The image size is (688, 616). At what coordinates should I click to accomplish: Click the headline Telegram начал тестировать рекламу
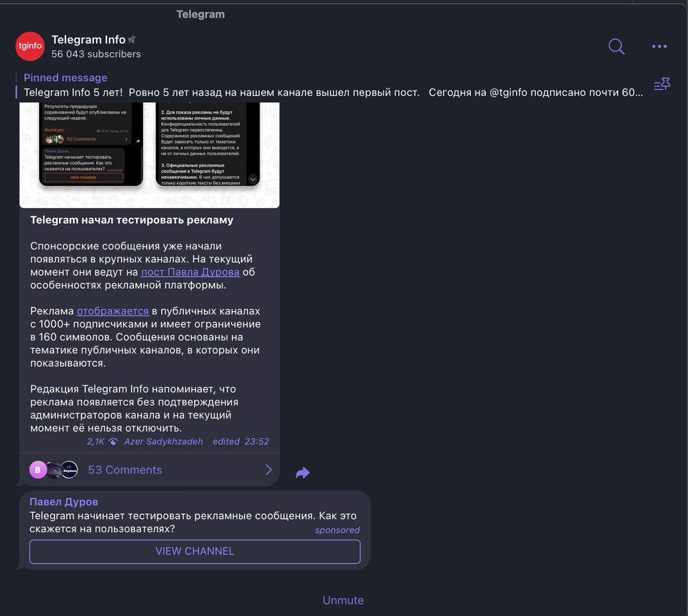click(132, 220)
